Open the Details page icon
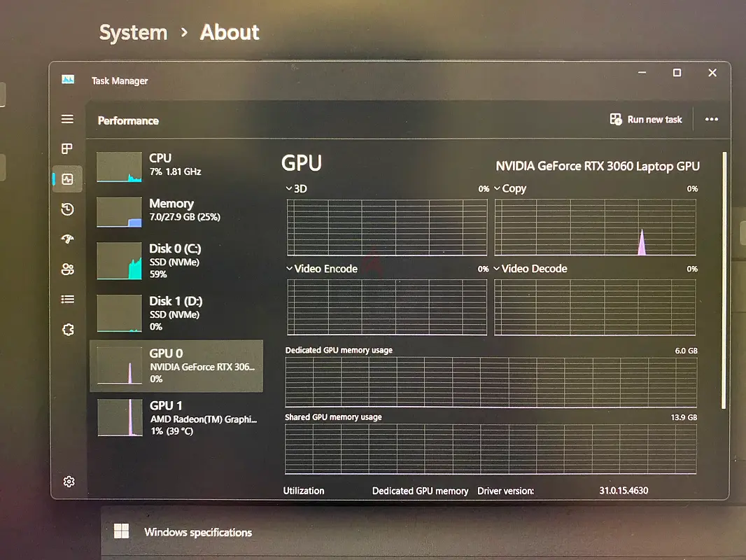This screenshot has height=560, width=746. pos(68,300)
